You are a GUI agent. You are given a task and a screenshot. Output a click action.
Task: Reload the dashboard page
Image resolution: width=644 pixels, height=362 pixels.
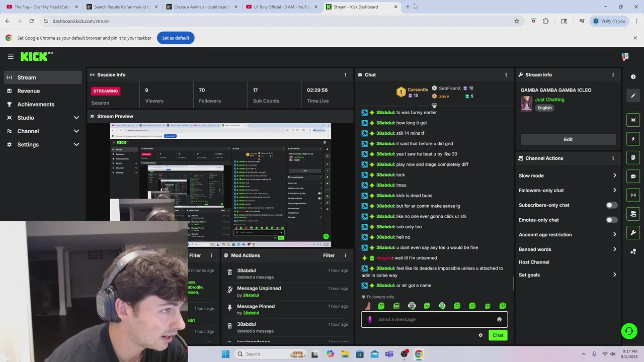31,21
